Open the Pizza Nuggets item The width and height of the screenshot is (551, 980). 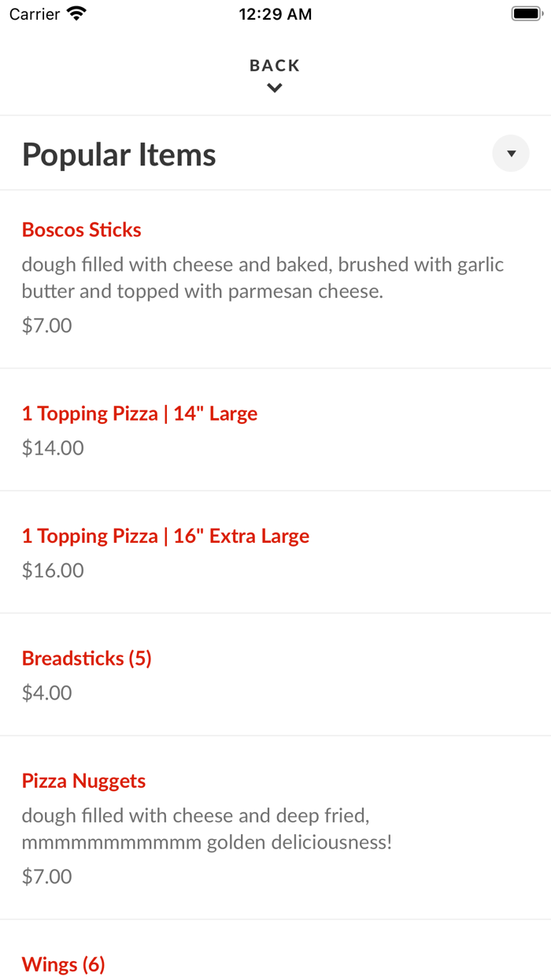[x=83, y=780]
